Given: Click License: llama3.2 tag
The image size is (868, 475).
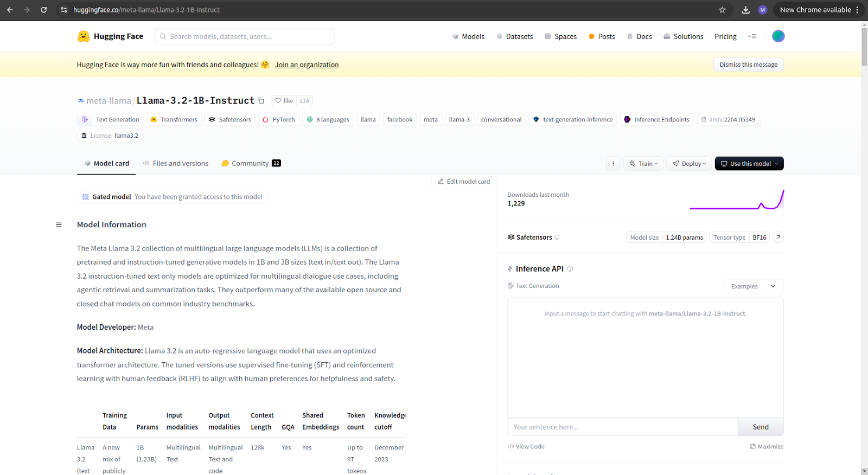Looking at the screenshot, I should (x=110, y=136).
